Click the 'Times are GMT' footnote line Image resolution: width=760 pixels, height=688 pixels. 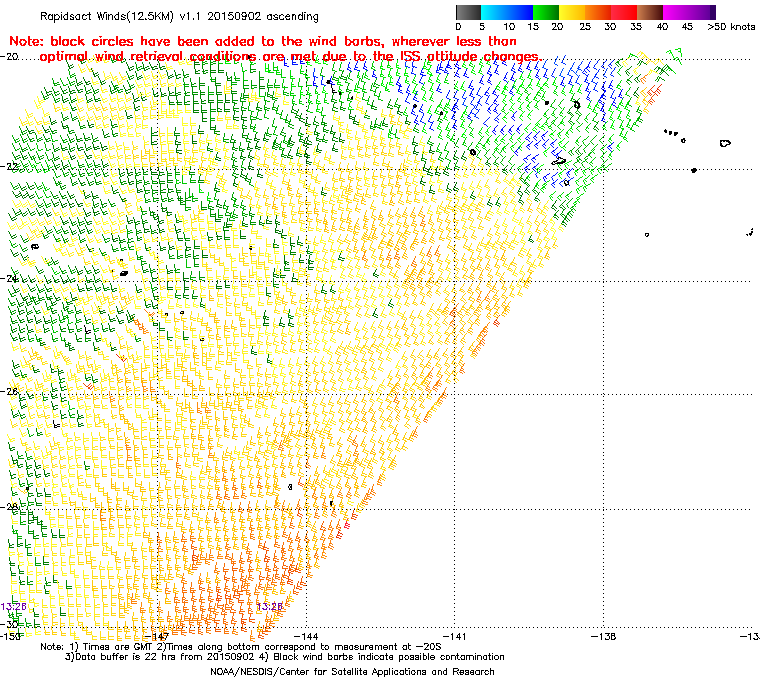(x=241, y=647)
